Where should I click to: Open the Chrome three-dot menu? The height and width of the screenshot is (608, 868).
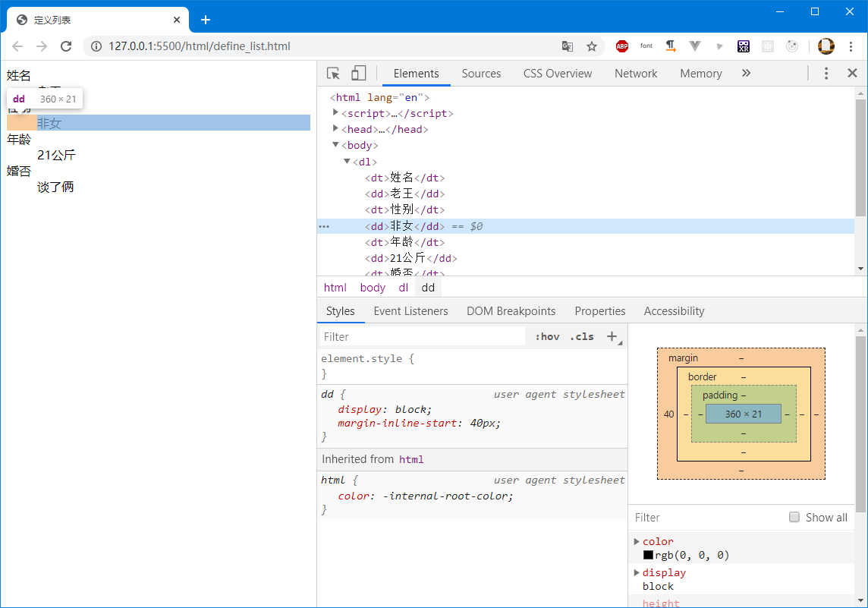coord(851,46)
